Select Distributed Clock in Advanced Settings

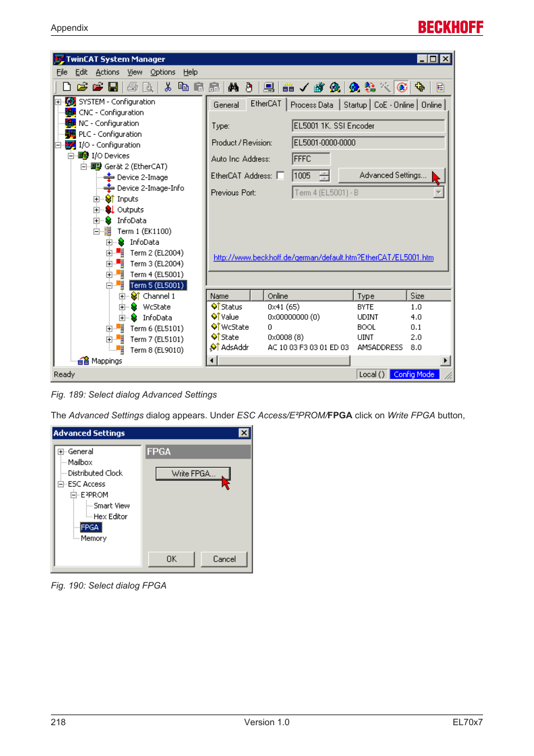[95, 473]
